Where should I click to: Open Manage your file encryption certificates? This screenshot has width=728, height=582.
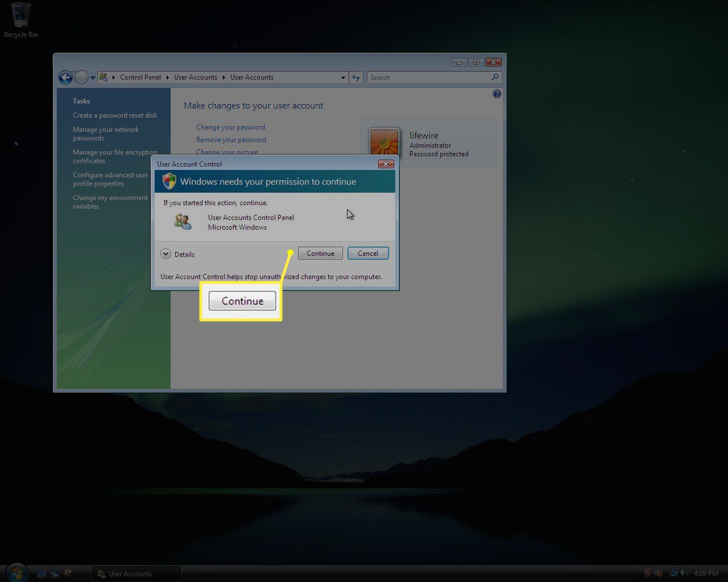click(x=115, y=156)
